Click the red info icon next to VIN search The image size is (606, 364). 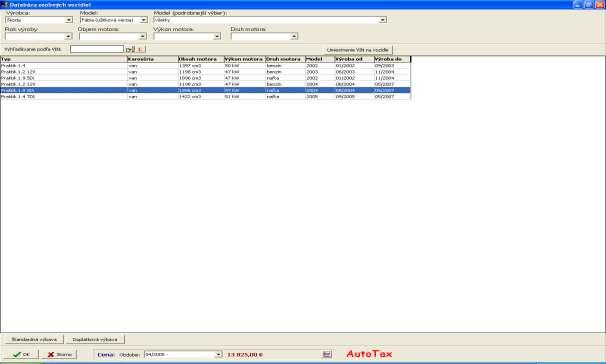click(x=140, y=49)
